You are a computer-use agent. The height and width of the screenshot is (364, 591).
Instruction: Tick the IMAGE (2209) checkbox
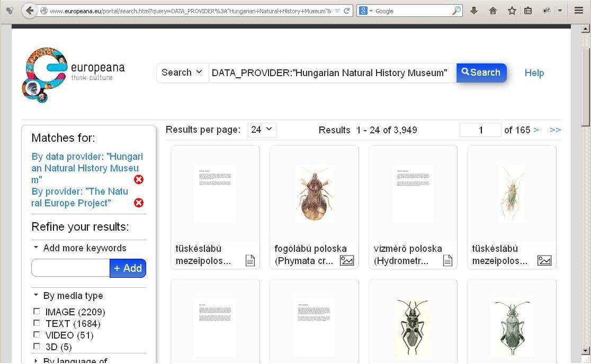tap(37, 311)
